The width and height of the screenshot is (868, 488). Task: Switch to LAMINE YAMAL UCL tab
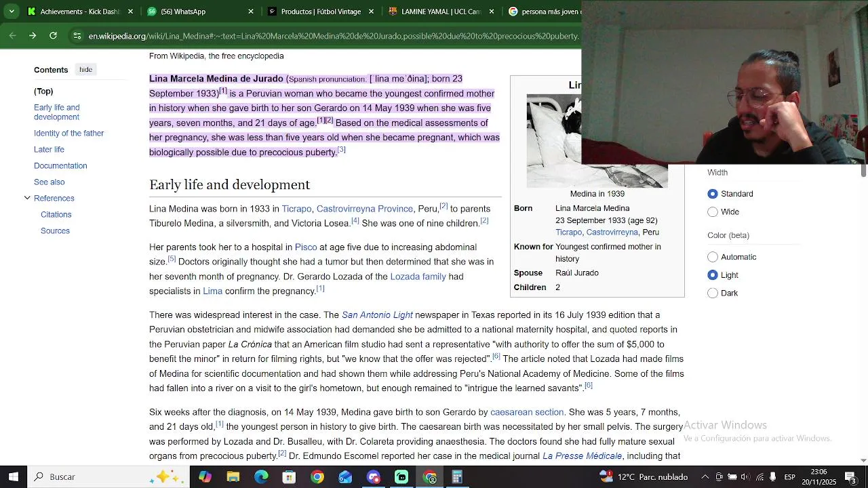click(441, 12)
